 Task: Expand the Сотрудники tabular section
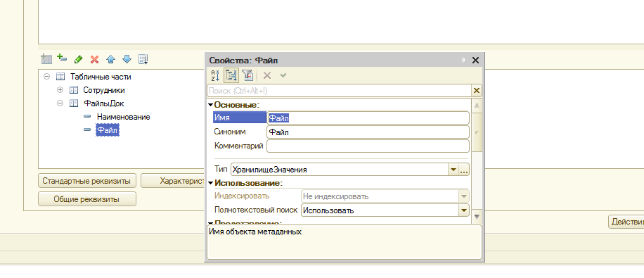point(60,90)
